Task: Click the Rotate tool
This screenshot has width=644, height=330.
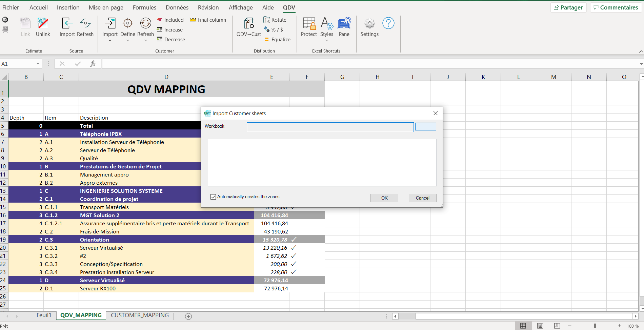Action: 275,20
